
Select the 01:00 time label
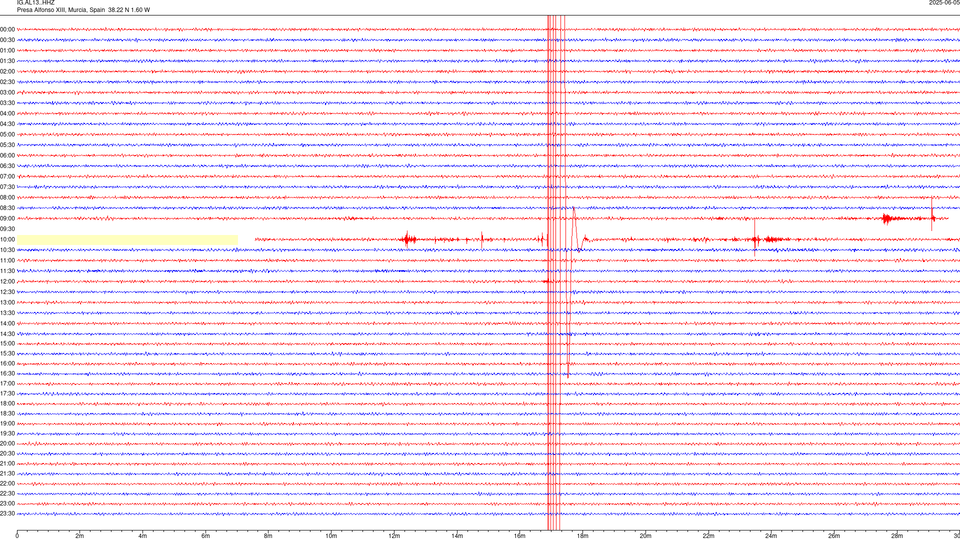point(7,50)
